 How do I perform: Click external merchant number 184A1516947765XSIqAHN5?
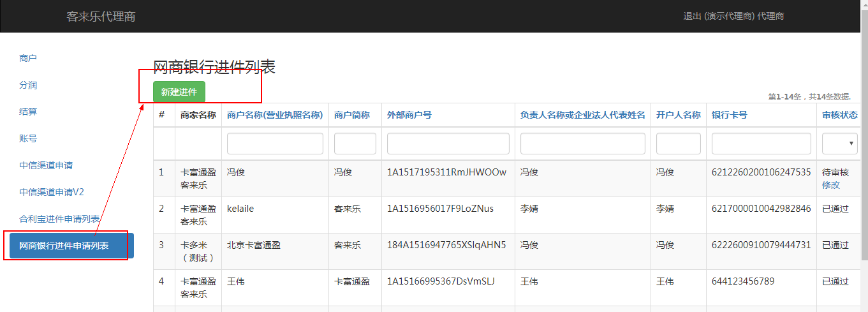pyautogui.click(x=446, y=245)
